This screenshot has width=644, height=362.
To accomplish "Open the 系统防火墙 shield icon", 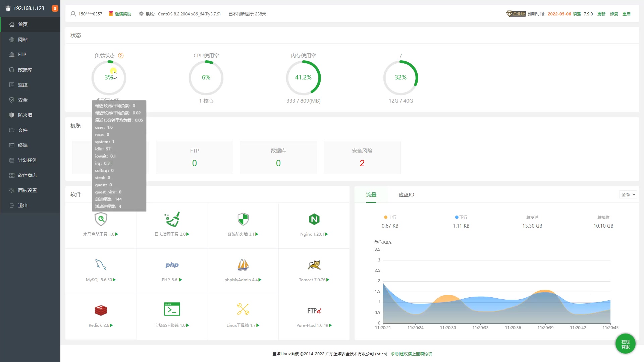I will click(243, 220).
